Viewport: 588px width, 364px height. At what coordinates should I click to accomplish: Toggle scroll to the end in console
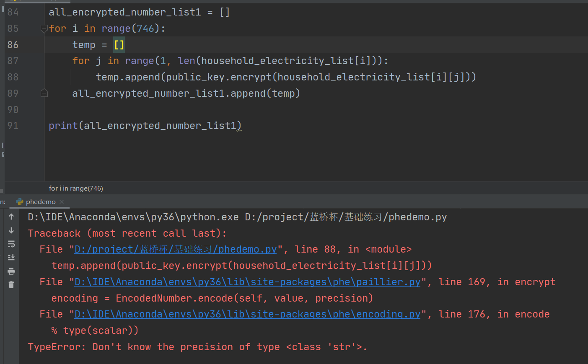point(11,257)
